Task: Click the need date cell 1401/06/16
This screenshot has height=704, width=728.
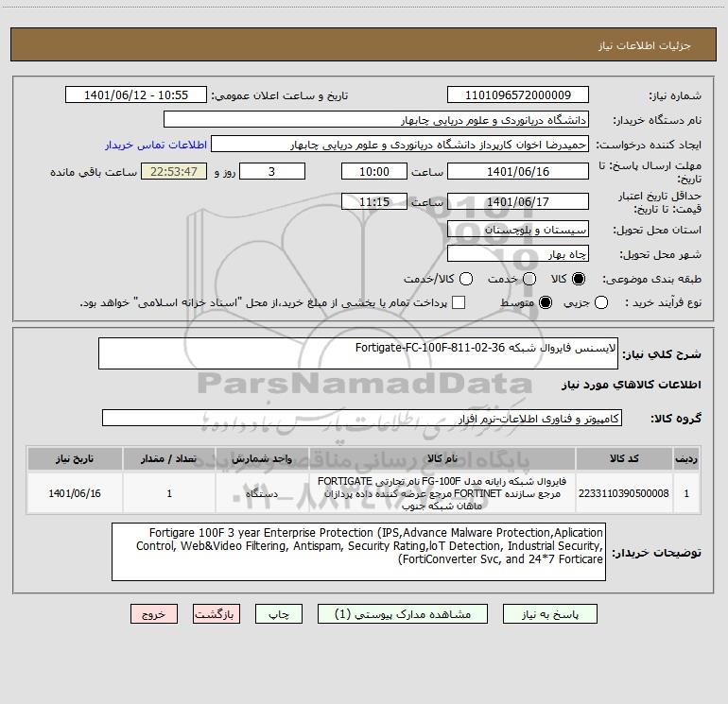Action: (x=75, y=493)
